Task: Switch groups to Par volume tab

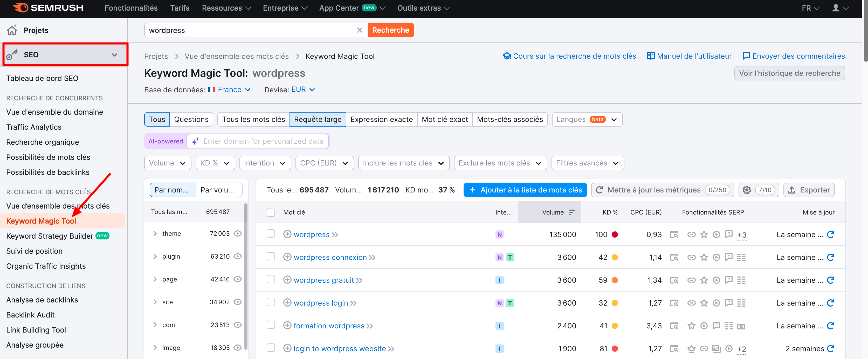Action: click(219, 190)
